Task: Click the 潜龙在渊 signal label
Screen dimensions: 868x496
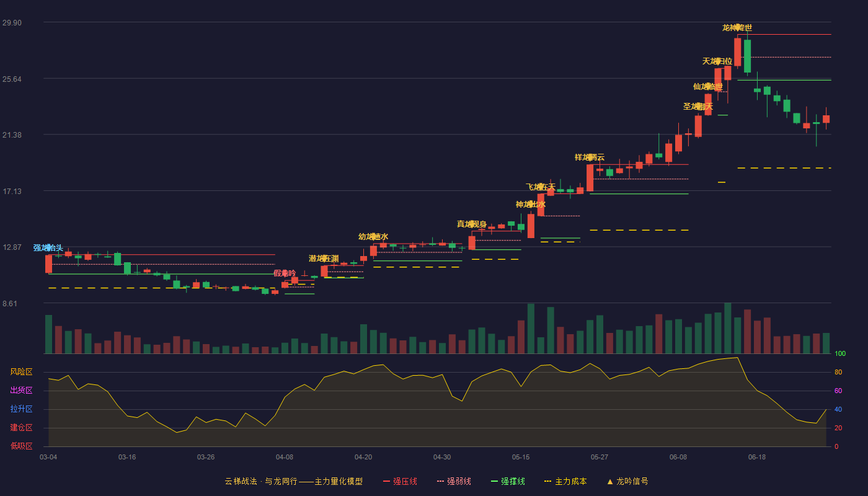Action: pos(324,259)
